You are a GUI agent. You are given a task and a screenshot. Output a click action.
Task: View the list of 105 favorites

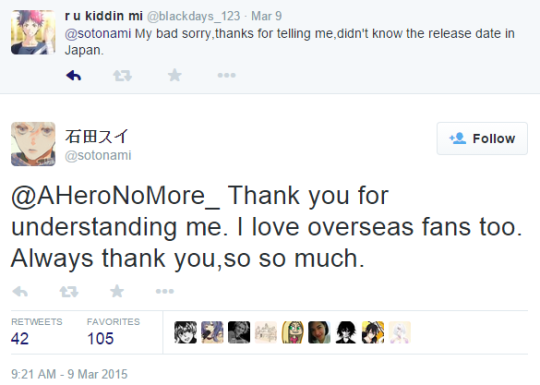[113, 332]
